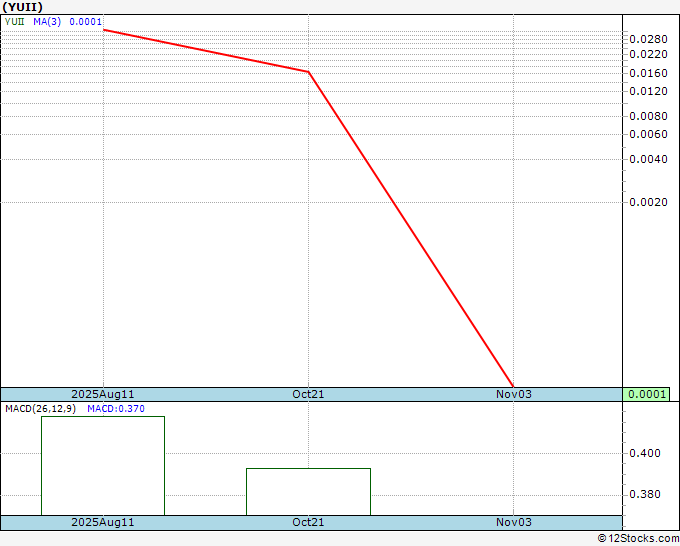Viewport: 680px width, 546px height.
Task: Click the 0.380 MACD axis label
Action: [645, 494]
